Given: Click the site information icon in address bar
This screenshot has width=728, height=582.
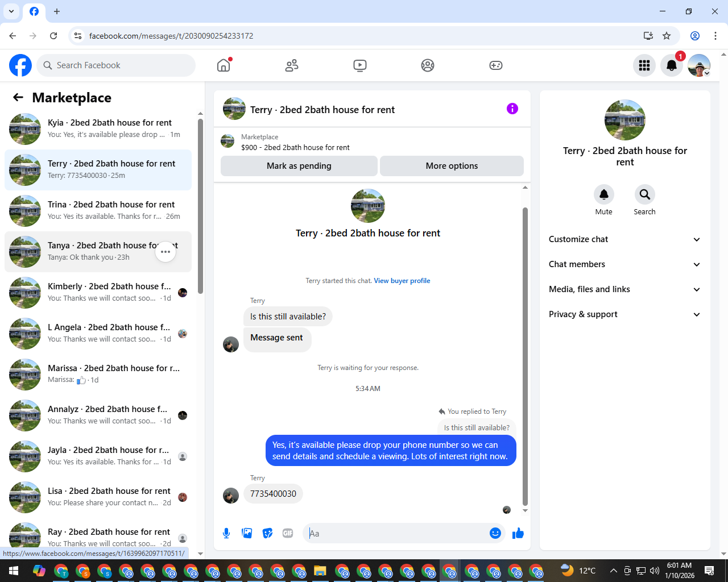Looking at the screenshot, I should (78, 36).
